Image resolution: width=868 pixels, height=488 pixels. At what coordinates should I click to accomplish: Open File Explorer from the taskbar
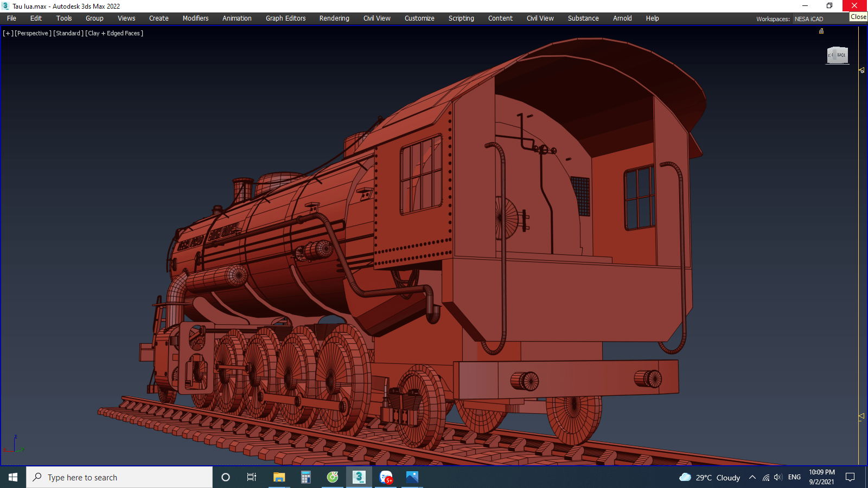tap(279, 477)
